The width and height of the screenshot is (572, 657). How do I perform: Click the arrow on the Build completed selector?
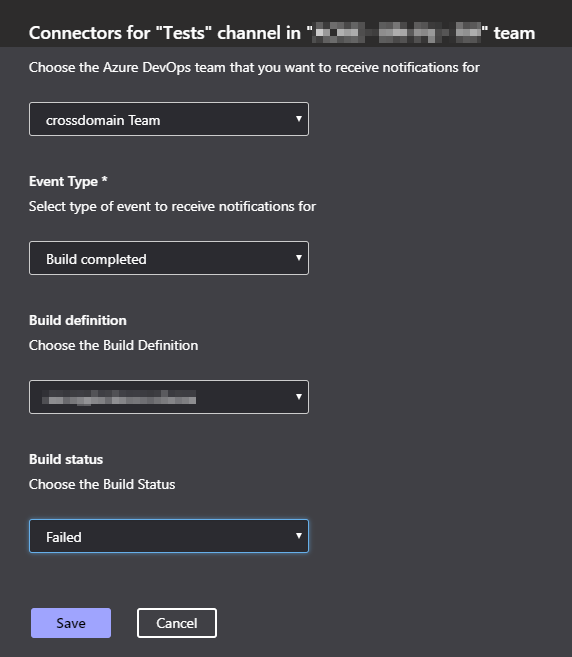299,258
